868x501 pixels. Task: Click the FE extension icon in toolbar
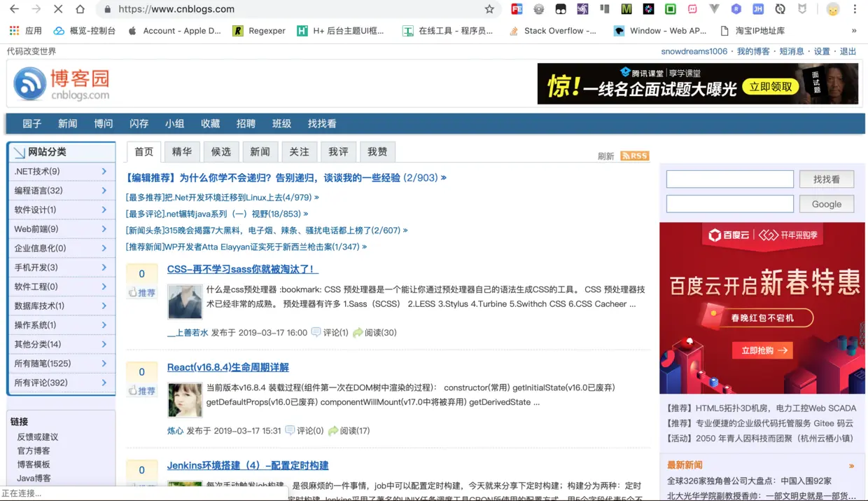(517, 9)
